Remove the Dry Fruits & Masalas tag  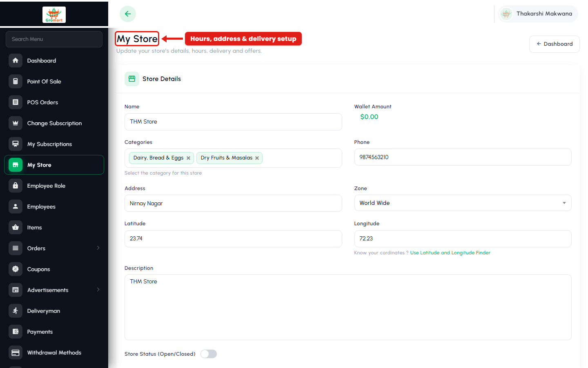click(257, 158)
